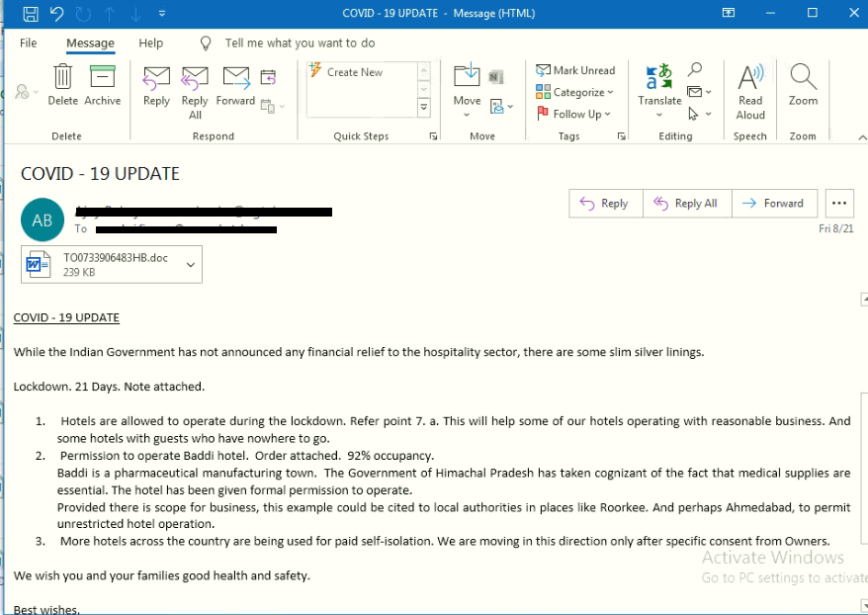Click the Tell me what you want to do box

[300, 44]
